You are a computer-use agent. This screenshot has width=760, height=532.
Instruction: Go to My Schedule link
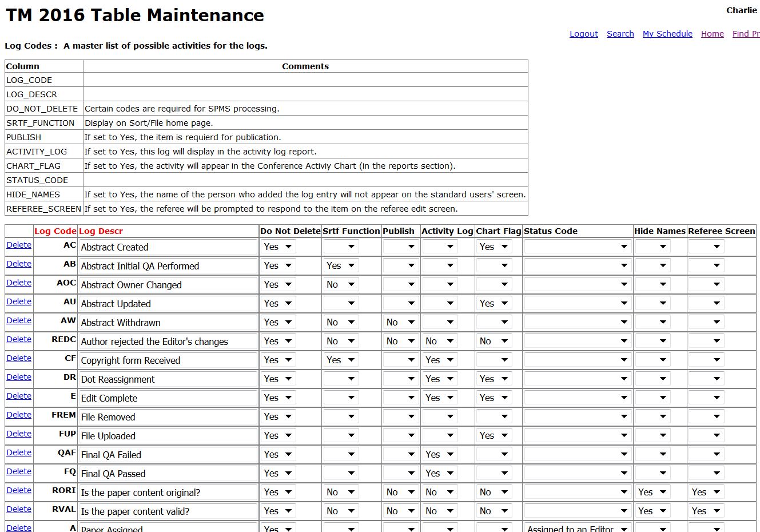tap(667, 34)
